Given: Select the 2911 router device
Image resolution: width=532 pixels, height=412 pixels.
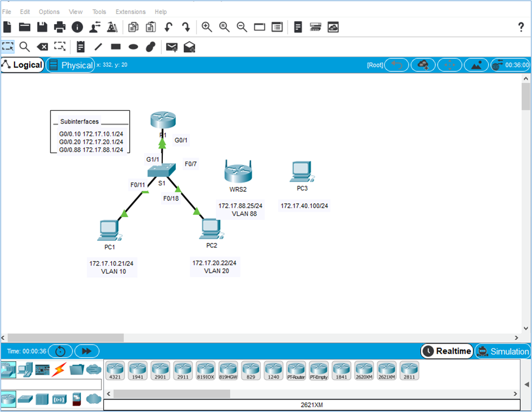Looking at the screenshot, I should click(183, 370).
